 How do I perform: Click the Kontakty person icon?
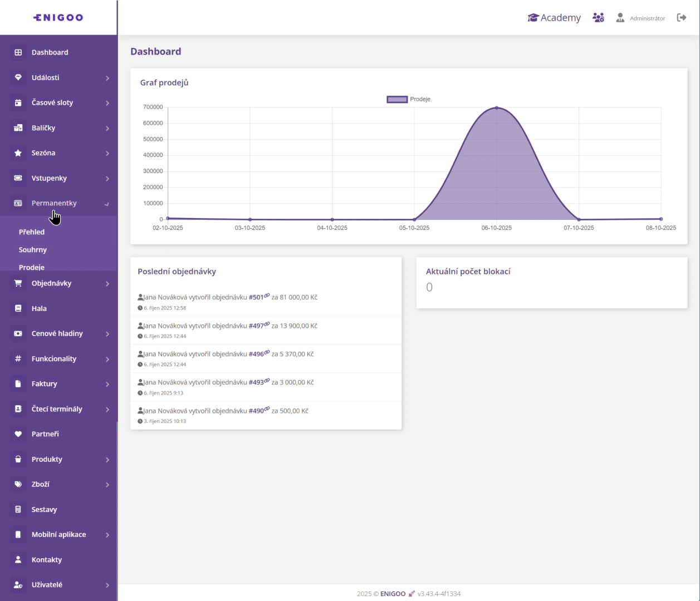click(x=18, y=559)
